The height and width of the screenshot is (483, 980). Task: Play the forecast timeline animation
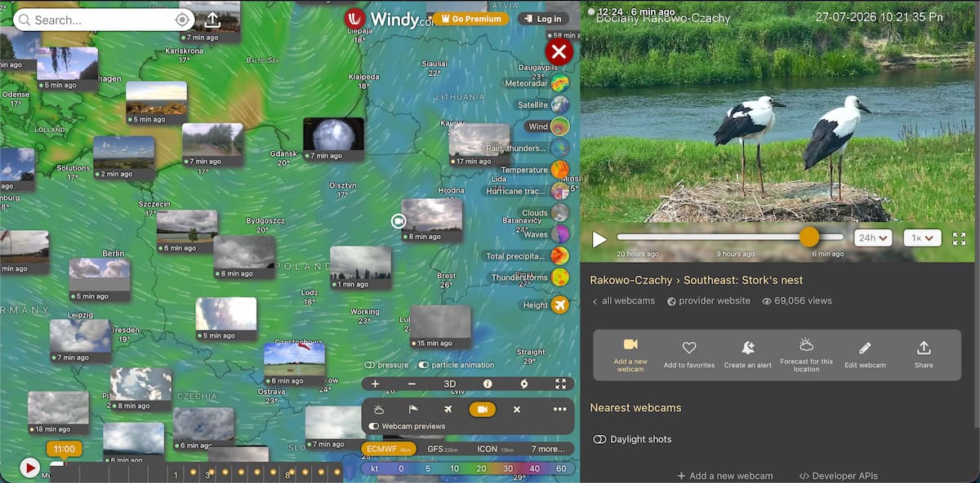point(29,467)
